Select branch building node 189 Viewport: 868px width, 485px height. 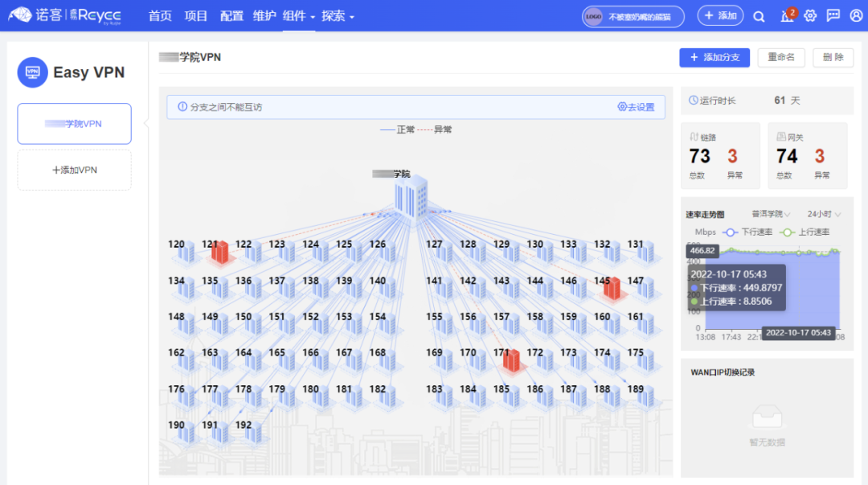tap(645, 397)
